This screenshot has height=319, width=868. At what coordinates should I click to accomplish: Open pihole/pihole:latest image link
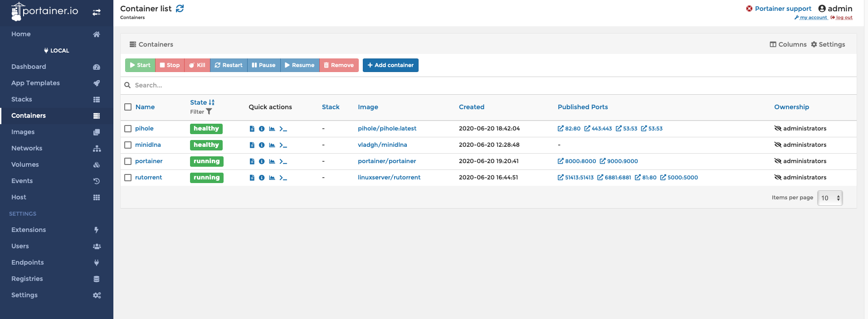click(x=387, y=129)
